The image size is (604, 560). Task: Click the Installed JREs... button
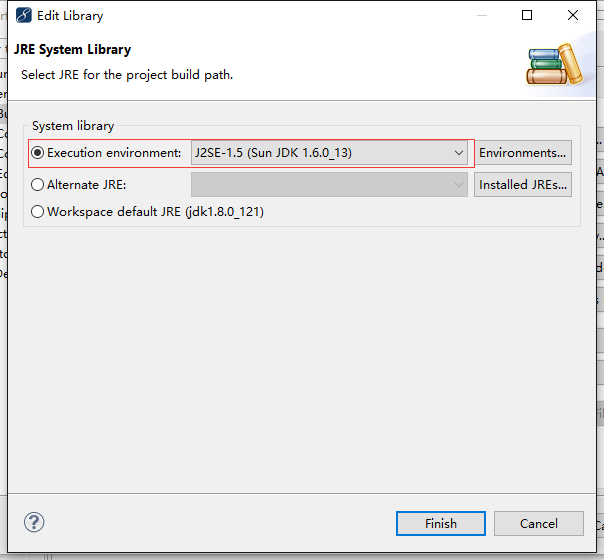coord(523,185)
